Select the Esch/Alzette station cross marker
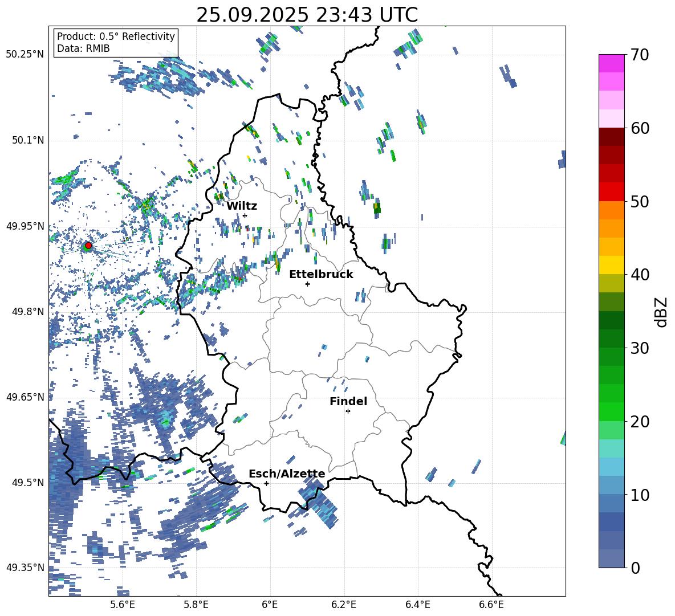Screen dimensions: 675x616 coord(266,483)
